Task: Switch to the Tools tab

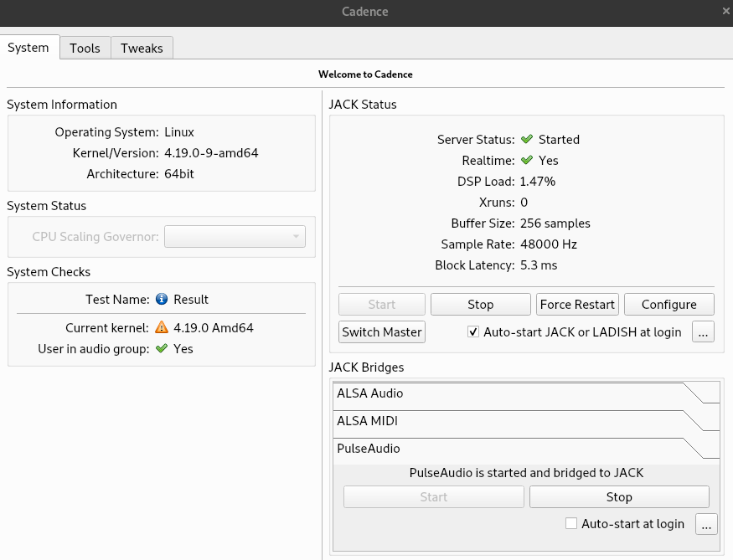Action: pos(85,48)
